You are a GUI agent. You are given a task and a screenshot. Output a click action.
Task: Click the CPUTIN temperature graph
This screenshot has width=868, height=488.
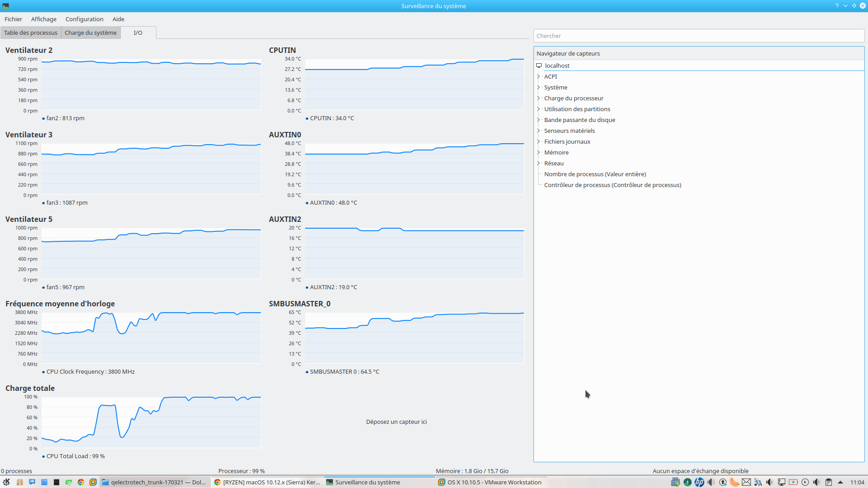pos(415,84)
